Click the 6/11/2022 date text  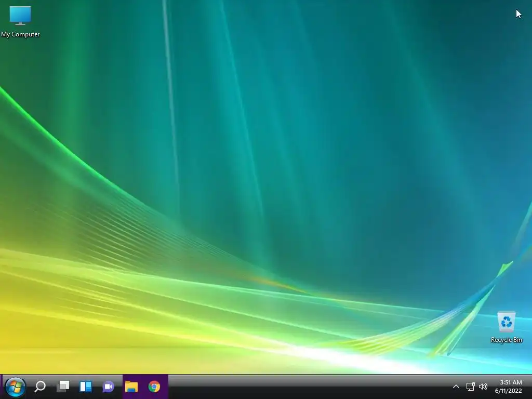pos(508,391)
